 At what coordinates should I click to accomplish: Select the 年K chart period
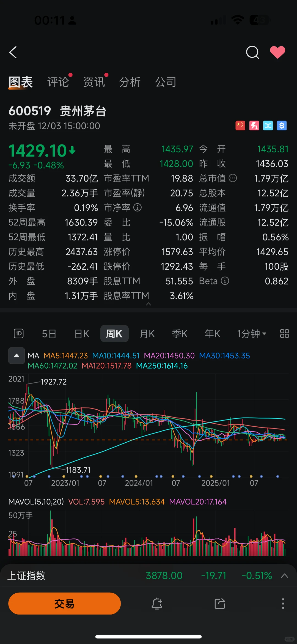(x=212, y=334)
